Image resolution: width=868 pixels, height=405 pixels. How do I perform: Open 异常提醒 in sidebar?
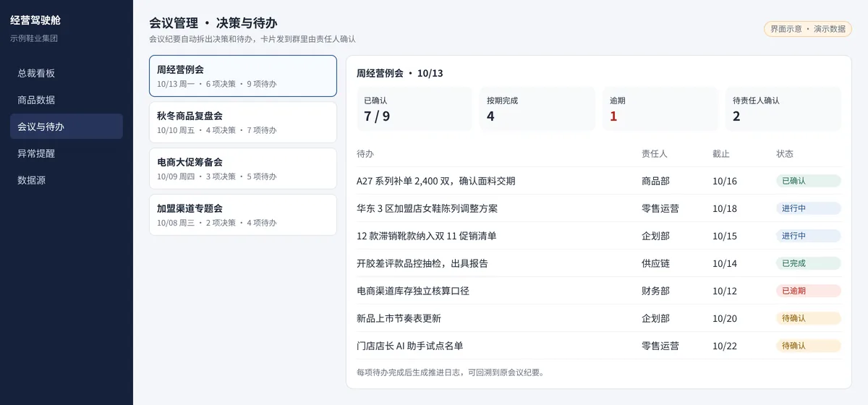pos(66,153)
